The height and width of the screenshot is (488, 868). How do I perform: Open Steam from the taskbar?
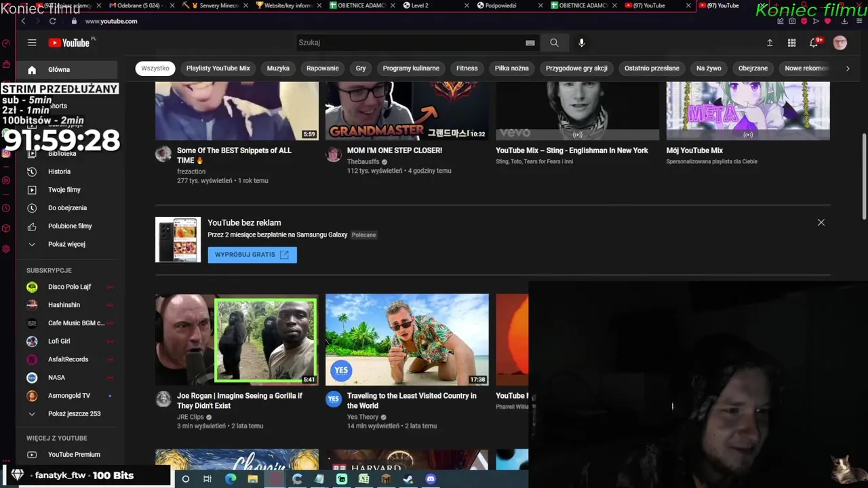408,479
